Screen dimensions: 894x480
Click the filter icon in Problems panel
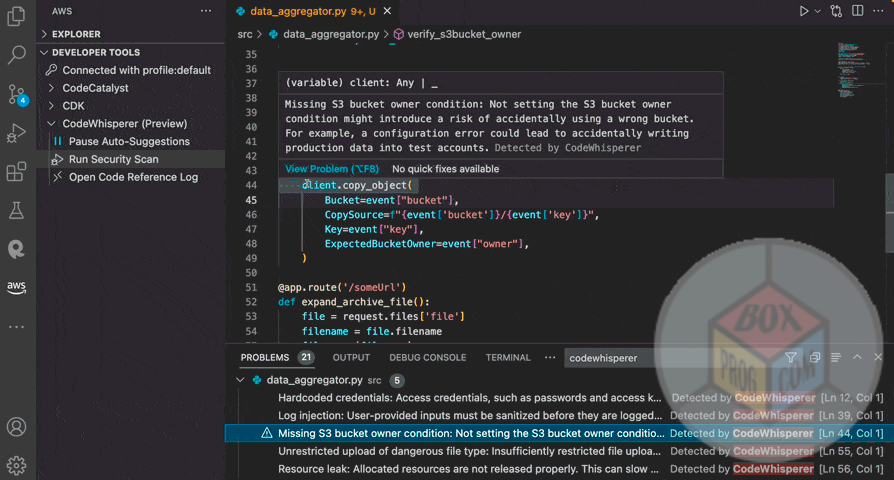(791, 358)
